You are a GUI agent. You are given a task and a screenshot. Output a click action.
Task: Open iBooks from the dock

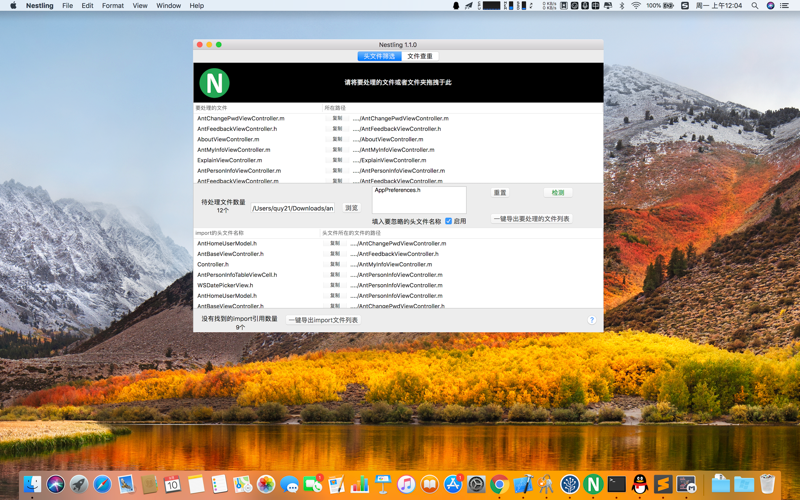click(430, 484)
